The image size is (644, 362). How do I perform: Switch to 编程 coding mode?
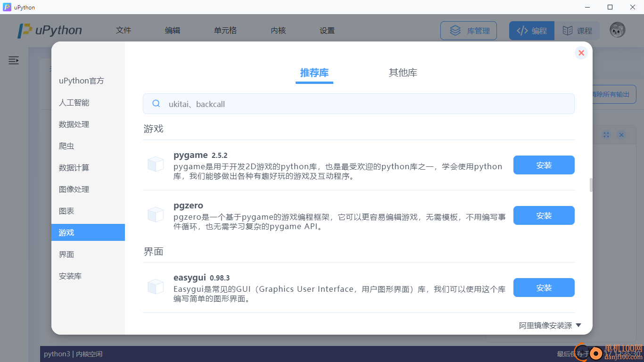(x=532, y=31)
